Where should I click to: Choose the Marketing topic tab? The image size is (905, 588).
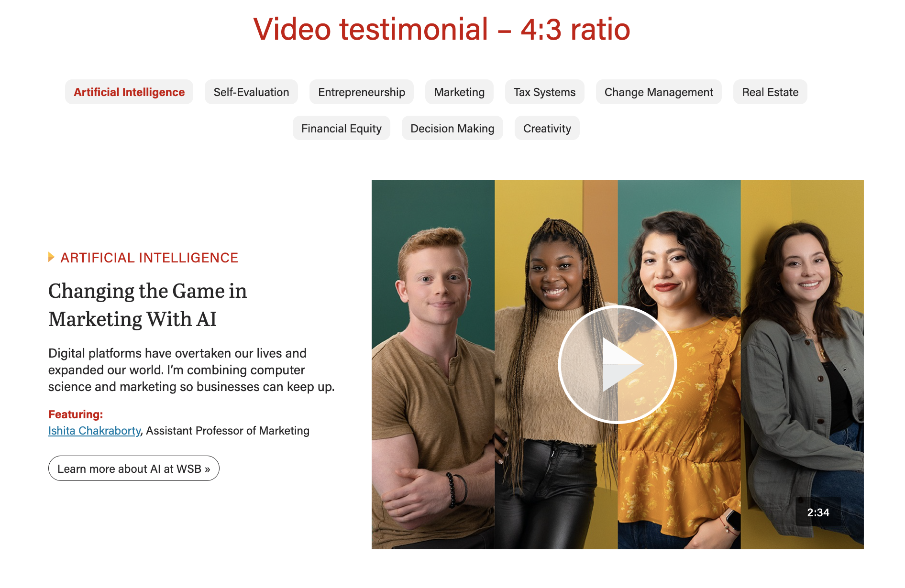point(459,92)
